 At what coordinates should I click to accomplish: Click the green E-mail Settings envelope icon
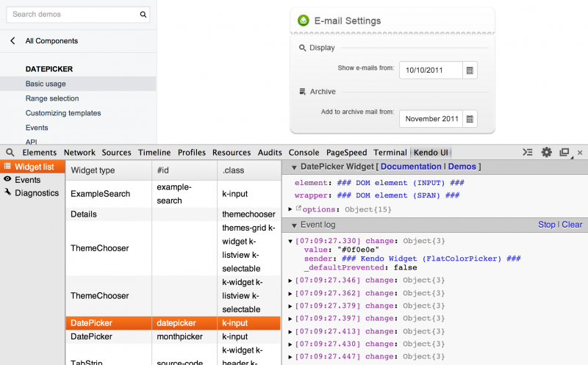point(303,21)
